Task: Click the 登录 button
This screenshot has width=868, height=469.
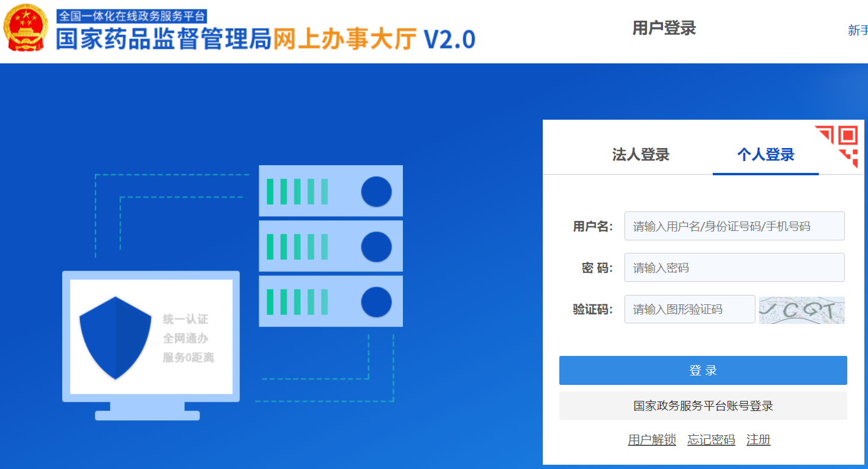Action: 703,371
